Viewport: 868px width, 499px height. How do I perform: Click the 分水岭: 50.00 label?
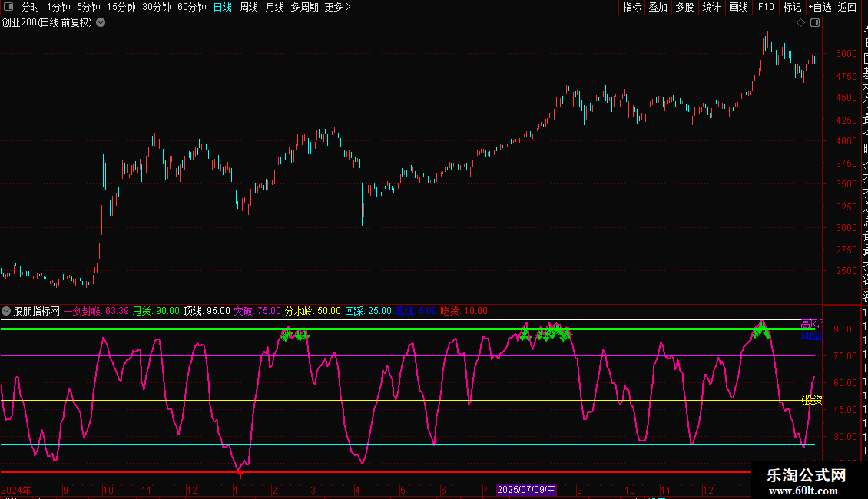313,311
